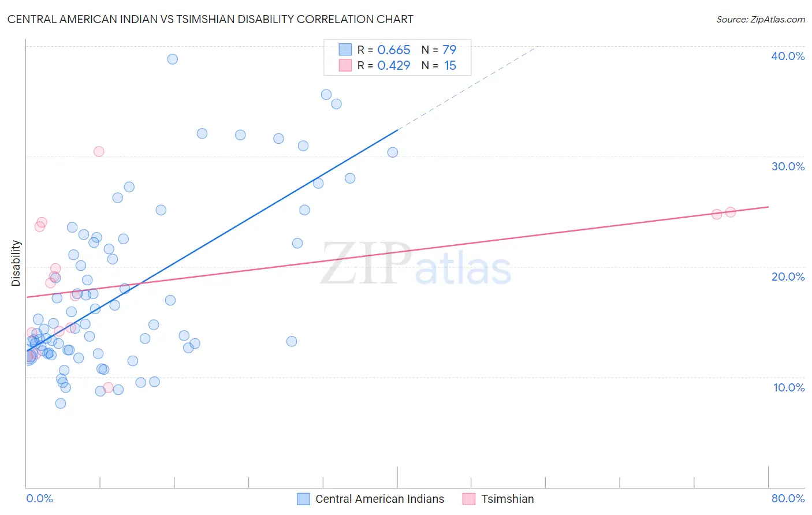Click the lowest blue data point

pyautogui.click(x=61, y=403)
